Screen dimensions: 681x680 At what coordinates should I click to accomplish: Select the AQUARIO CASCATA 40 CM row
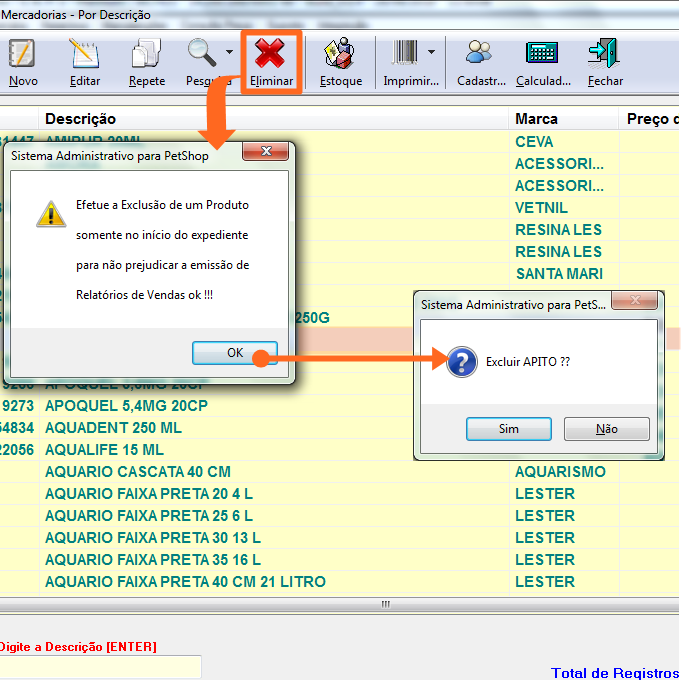tap(138, 472)
